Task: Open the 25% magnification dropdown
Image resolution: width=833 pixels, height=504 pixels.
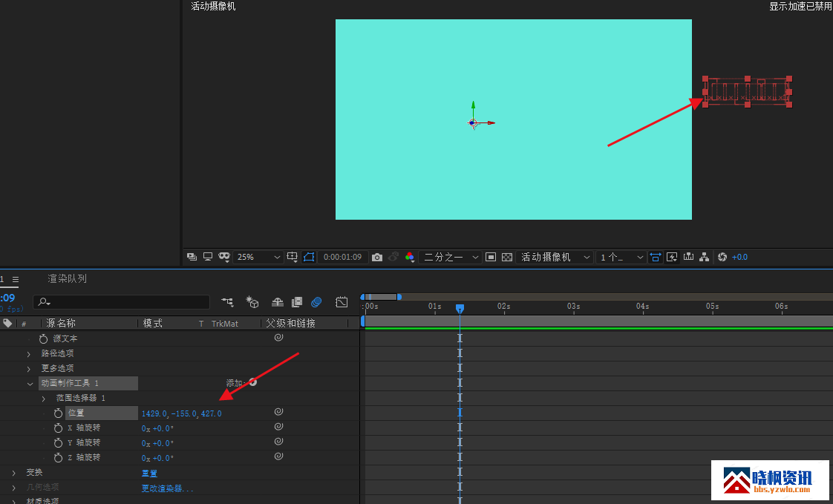Action: tap(258, 257)
